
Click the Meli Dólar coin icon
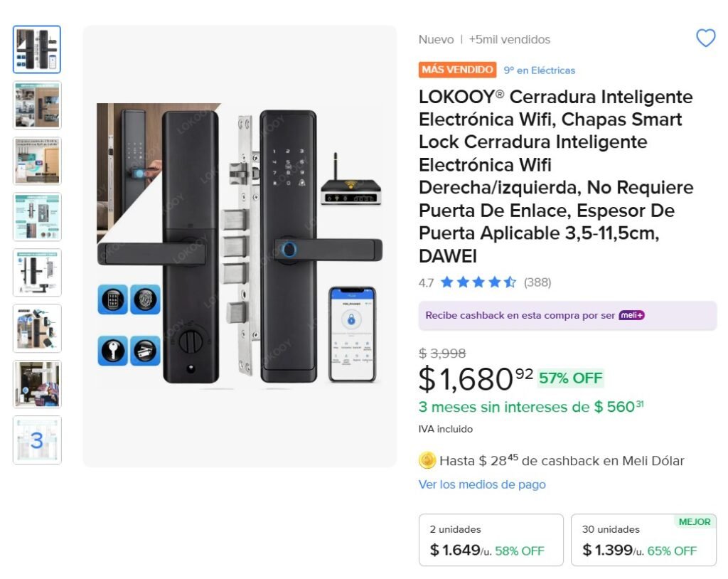pos(427,461)
